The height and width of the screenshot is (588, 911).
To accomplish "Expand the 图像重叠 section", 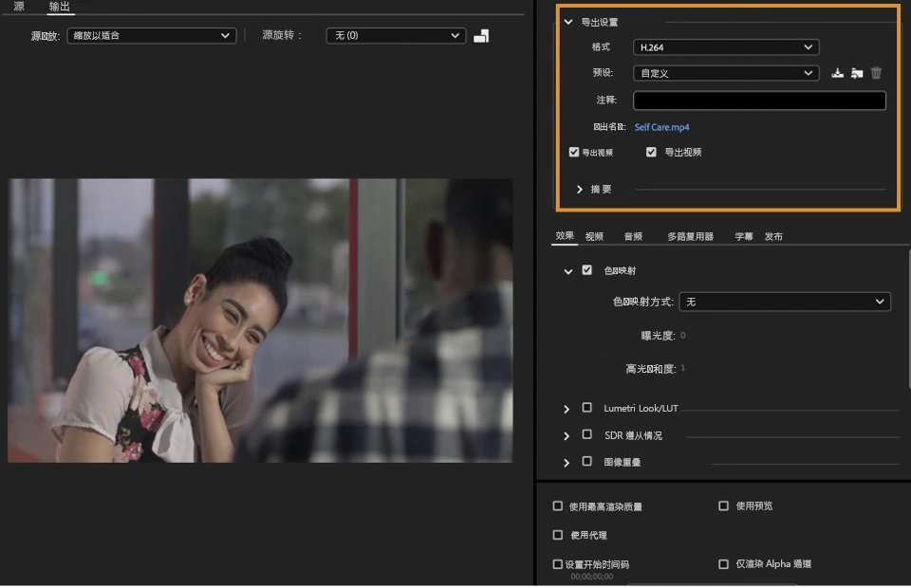I will (567, 463).
